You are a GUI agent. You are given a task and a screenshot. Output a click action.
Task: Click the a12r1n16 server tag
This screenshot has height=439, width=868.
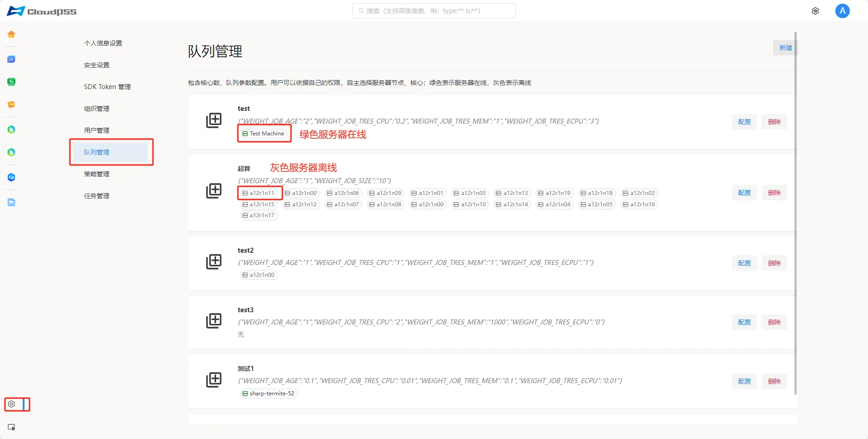(x=639, y=205)
